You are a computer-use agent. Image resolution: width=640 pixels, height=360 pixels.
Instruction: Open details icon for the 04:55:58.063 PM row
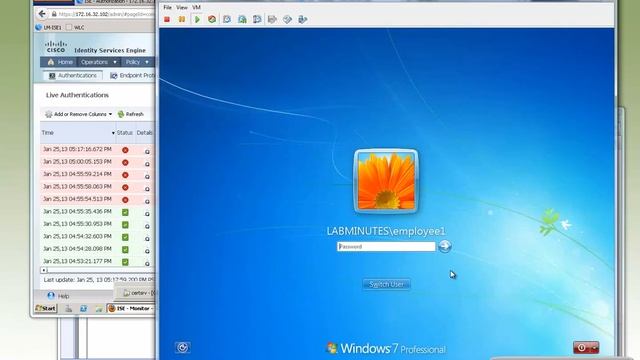point(147,189)
